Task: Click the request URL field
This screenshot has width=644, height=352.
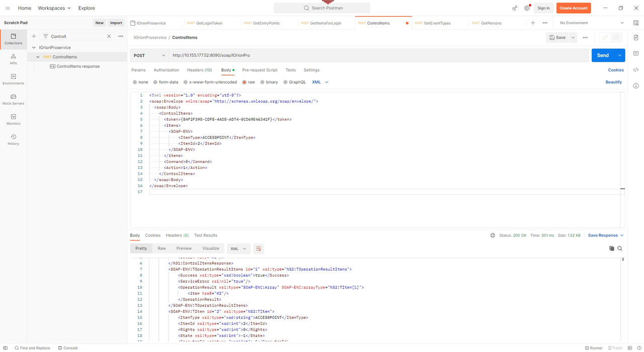Action: 378,55
